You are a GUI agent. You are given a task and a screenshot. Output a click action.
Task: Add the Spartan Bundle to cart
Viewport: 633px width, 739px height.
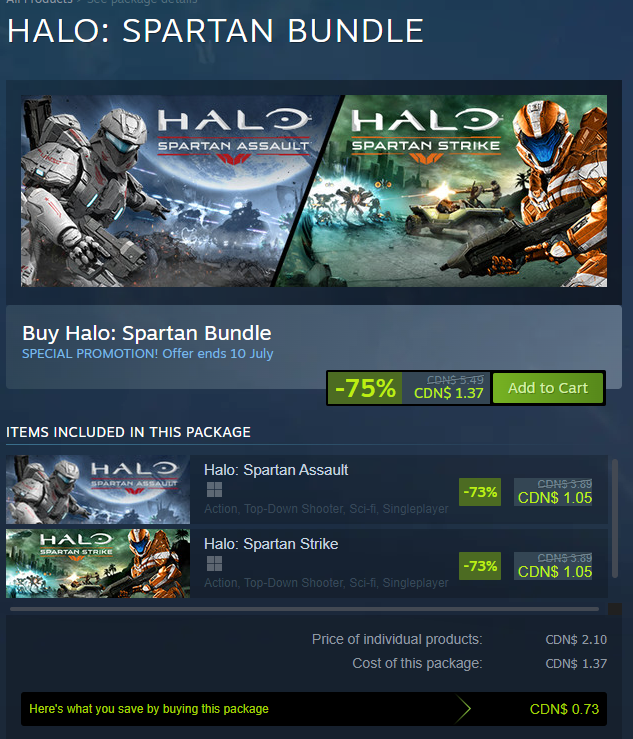548,388
